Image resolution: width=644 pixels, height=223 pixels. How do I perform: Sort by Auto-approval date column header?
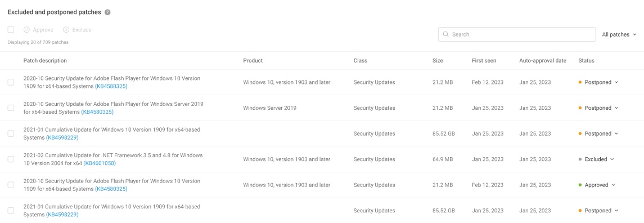[x=543, y=60]
